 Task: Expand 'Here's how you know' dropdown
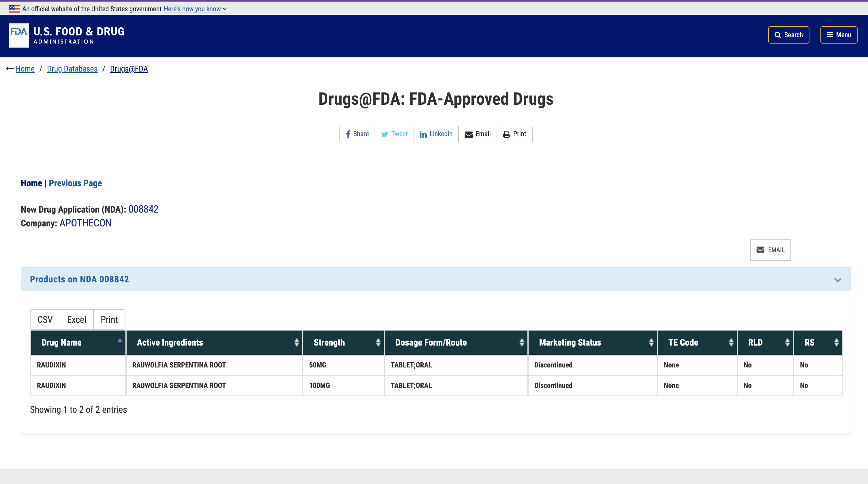tap(195, 9)
